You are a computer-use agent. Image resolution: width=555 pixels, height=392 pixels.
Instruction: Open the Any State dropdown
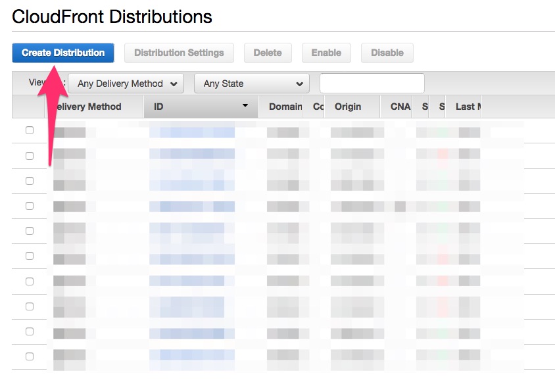251,84
